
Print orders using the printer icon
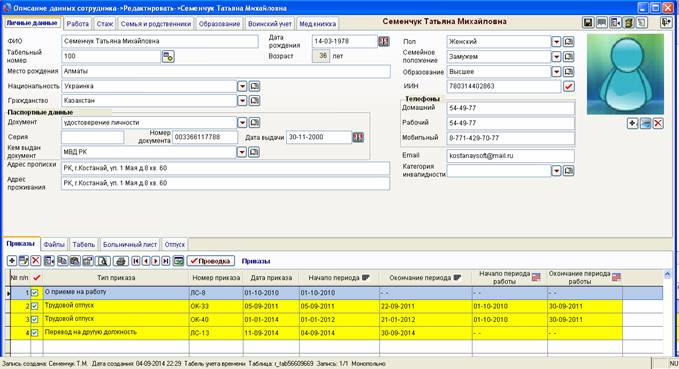[x=121, y=261]
